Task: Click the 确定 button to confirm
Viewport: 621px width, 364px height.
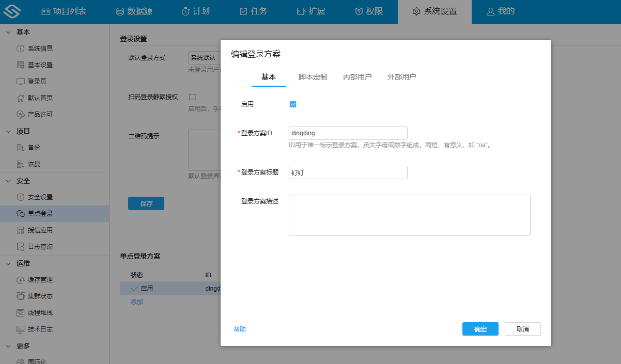Action: pyautogui.click(x=479, y=328)
